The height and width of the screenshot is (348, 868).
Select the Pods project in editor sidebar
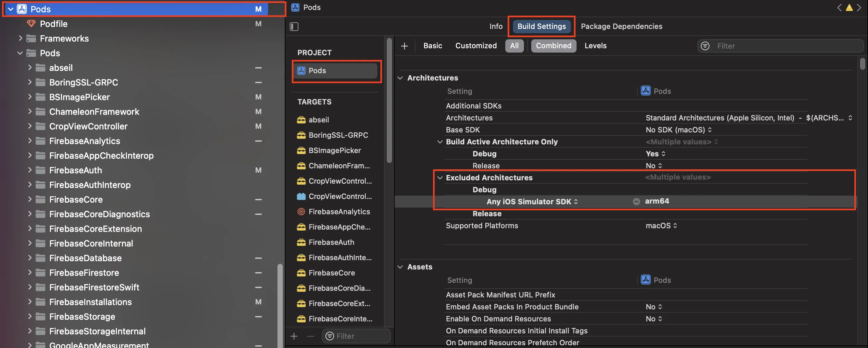click(x=335, y=70)
